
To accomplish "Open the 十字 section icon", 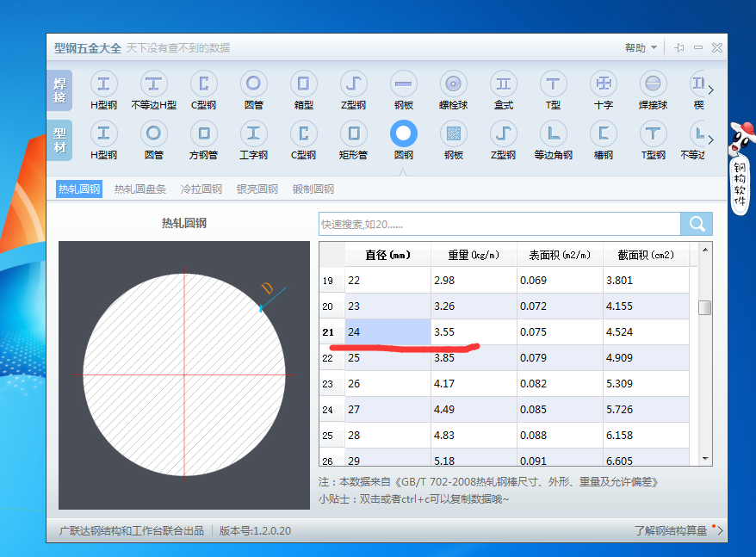I will point(603,90).
